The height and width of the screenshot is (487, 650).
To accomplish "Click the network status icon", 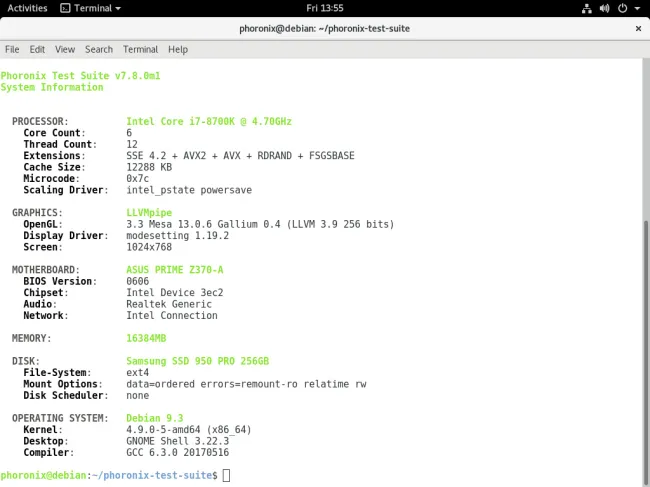I will tap(587, 8).
